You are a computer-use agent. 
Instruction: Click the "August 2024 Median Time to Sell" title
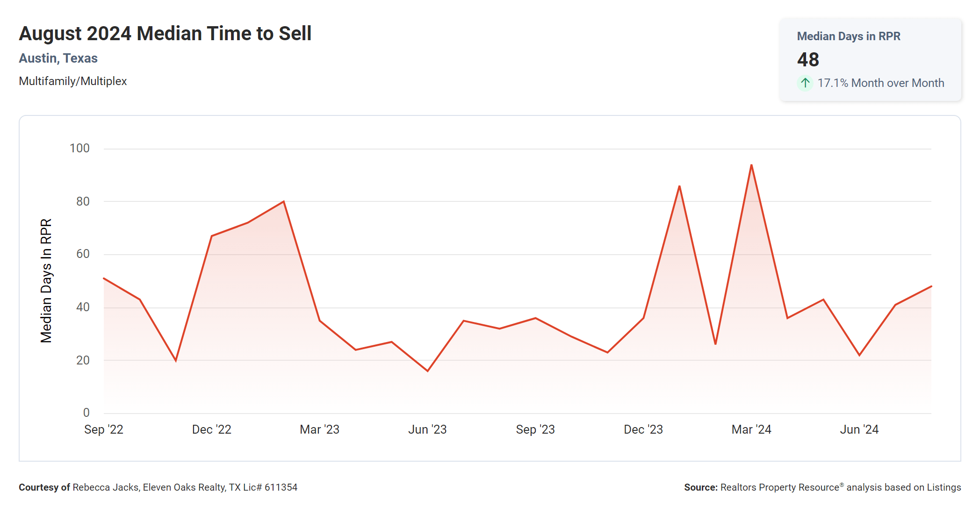(165, 34)
